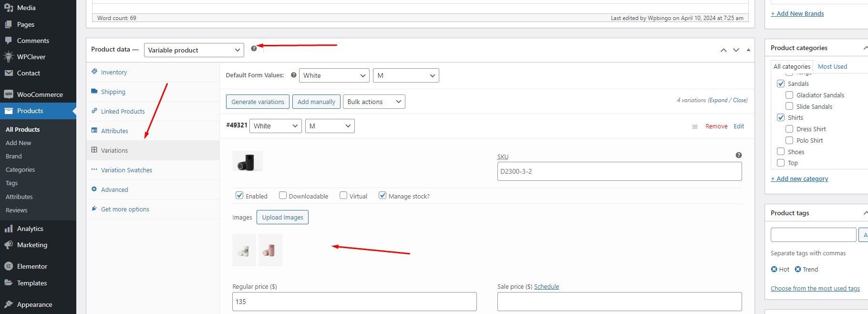The height and width of the screenshot is (314, 868).
Task: Move Product data panel down
Action: click(736, 50)
